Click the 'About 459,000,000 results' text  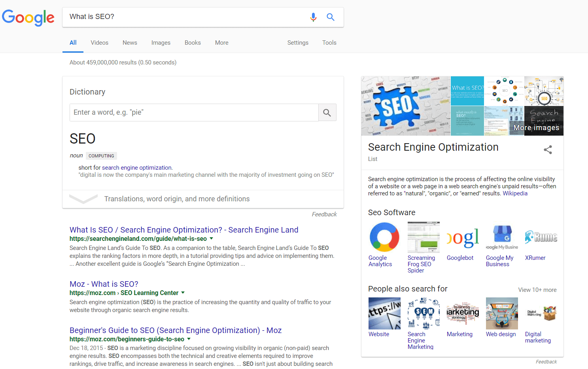click(x=123, y=62)
